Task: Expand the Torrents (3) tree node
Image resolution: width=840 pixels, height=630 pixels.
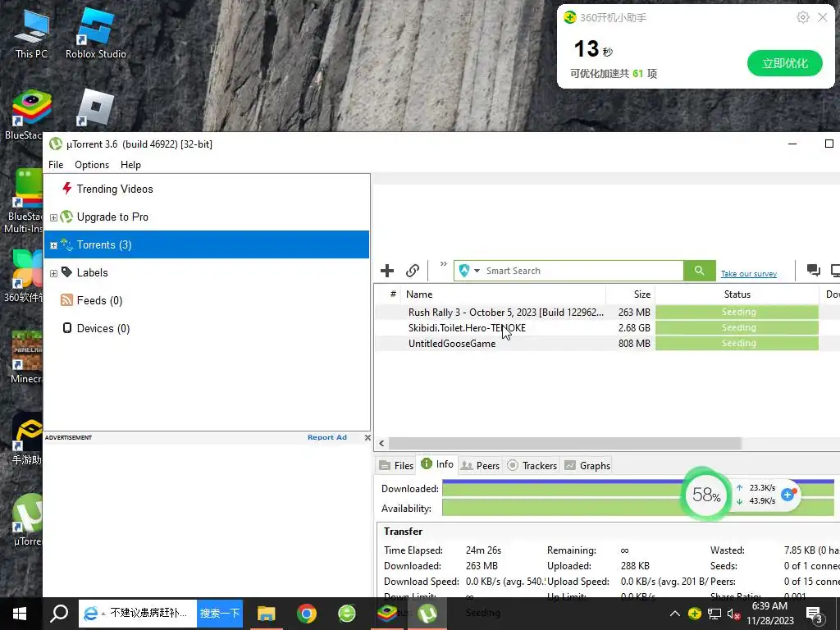Action: pyautogui.click(x=53, y=245)
